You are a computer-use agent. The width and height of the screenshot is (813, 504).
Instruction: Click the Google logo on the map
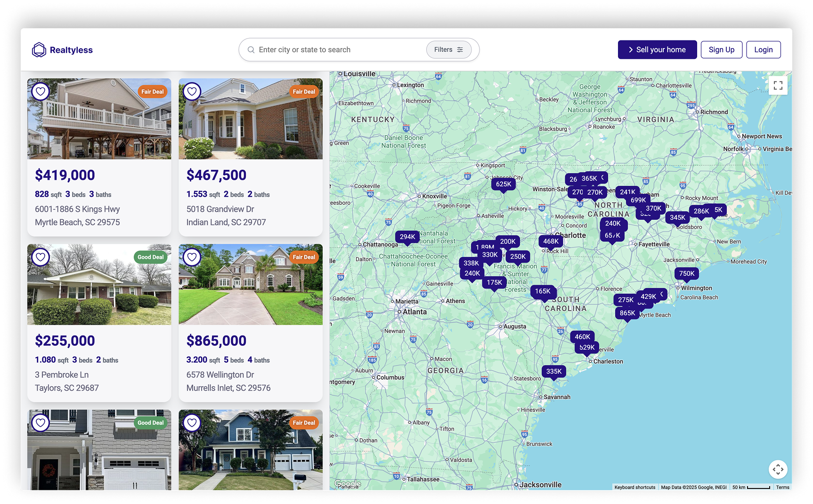point(348,484)
